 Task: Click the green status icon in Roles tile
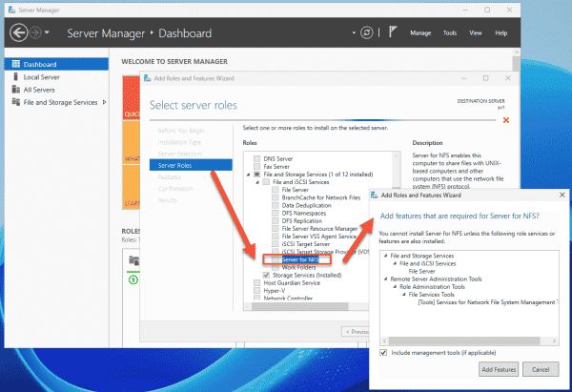(x=133, y=280)
